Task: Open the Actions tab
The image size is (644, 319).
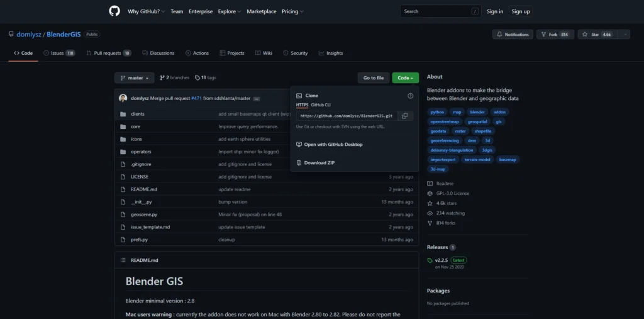Action: pos(197,53)
